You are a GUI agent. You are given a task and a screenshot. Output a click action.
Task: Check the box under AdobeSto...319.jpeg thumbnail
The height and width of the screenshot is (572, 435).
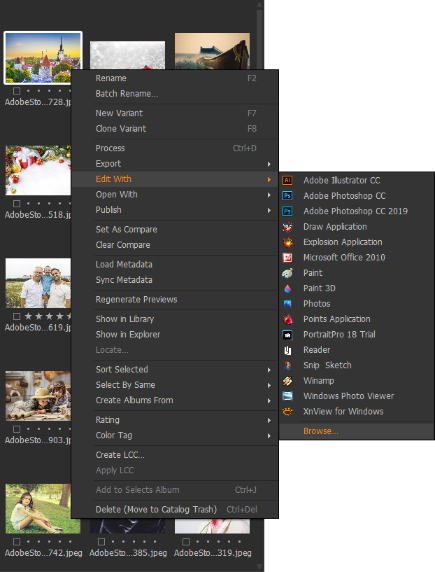pos(186,542)
